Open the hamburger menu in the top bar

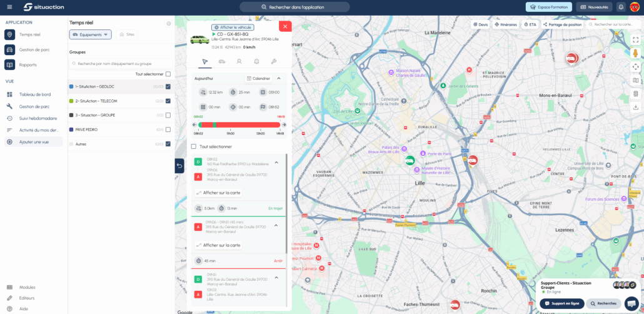click(x=10, y=7)
